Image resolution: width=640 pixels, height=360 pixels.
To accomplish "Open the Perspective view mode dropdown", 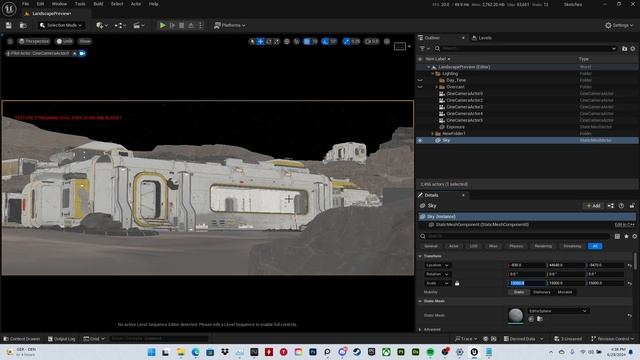I will pos(34,41).
